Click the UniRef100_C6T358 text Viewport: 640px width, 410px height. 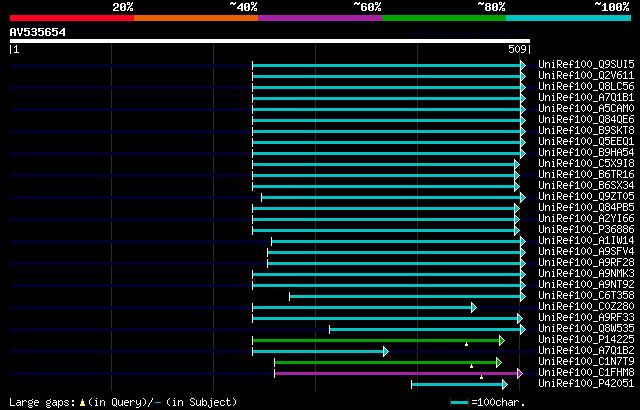tap(586, 296)
